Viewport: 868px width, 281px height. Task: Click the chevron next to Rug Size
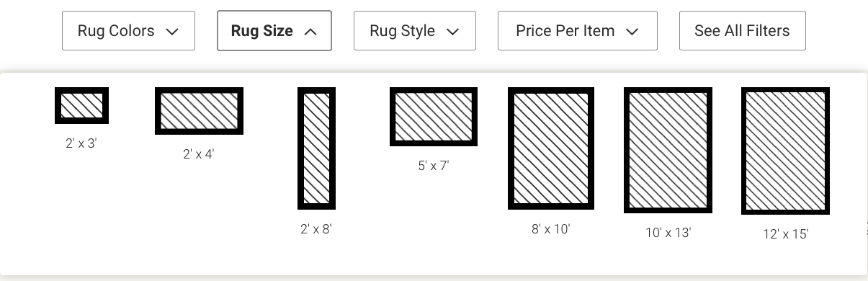[x=310, y=32]
